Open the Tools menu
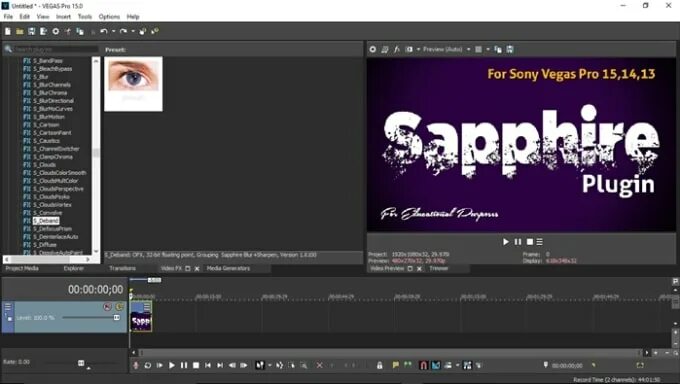680x384 pixels. (85, 16)
